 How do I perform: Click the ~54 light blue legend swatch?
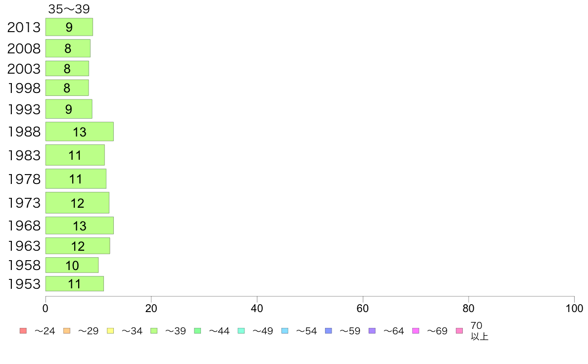[x=285, y=331]
